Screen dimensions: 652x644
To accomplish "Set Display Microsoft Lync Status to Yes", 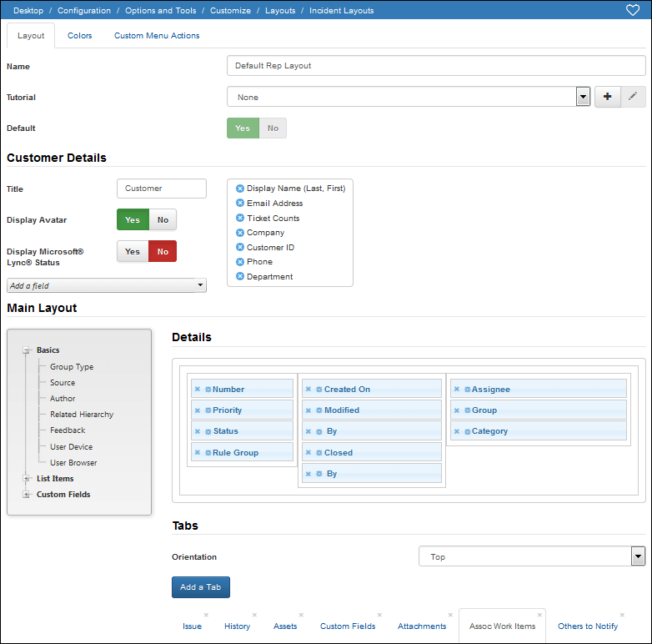I will tap(133, 251).
